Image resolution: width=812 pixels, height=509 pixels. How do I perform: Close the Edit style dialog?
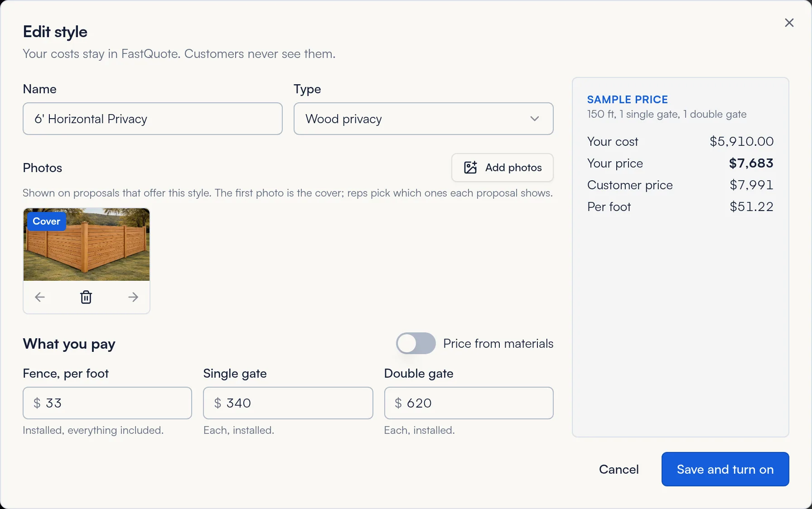(x=789, y=23)
